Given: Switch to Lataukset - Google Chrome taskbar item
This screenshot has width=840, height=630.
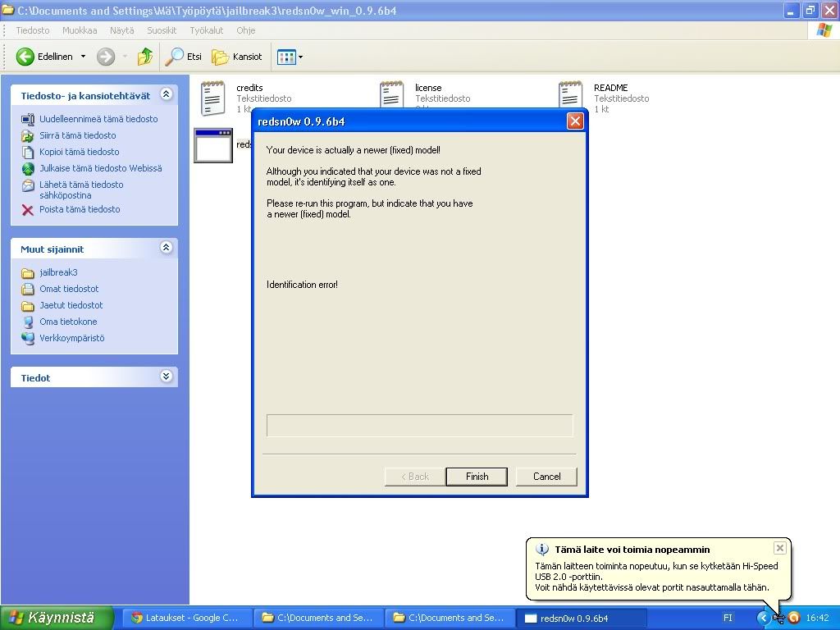Looking at the screenshot, I should [188, 618].
